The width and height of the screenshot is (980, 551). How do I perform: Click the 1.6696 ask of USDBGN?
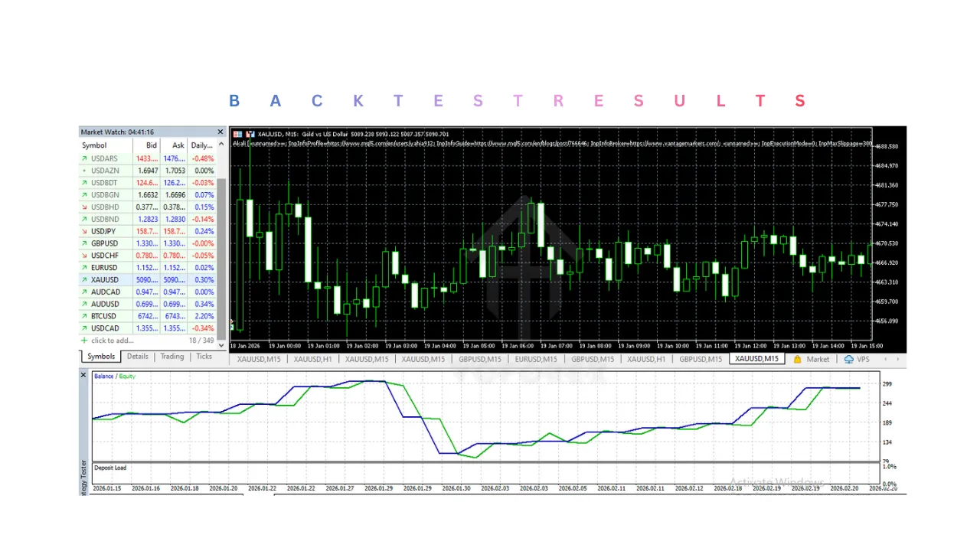(175, 195)
